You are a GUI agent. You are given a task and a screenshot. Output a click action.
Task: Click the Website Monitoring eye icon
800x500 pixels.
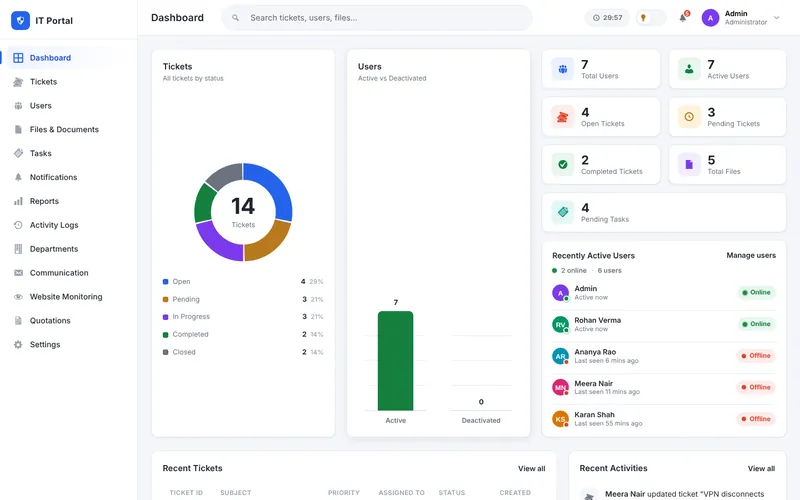(18, 296)
